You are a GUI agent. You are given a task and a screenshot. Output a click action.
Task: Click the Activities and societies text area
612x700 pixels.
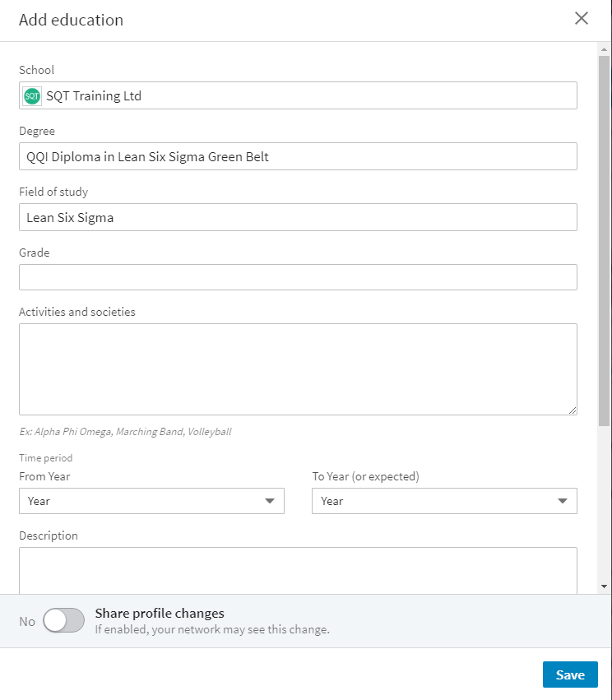click(299, 369)
